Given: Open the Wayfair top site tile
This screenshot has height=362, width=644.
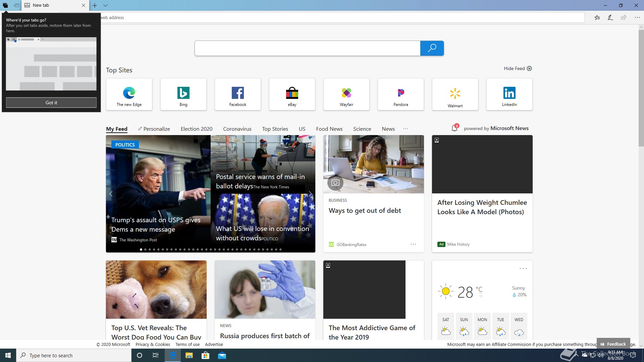Looking at the screenshot, I should [346, 94].
